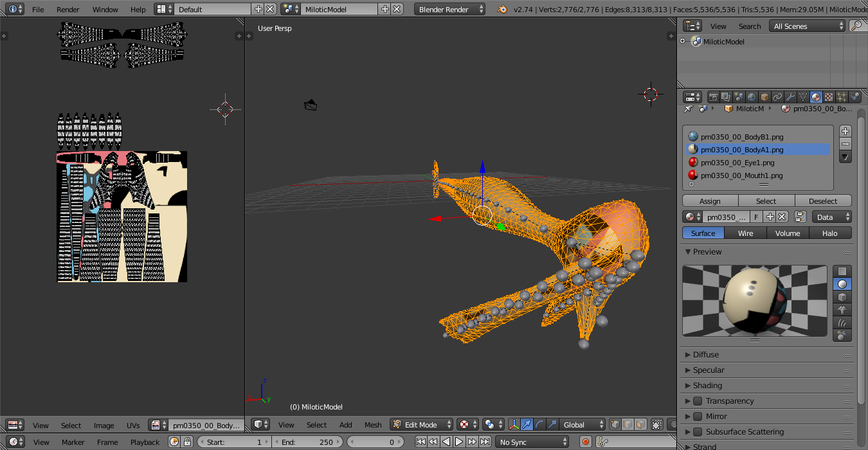Add a new material slot with plus
868x450 pixels.
845,131
